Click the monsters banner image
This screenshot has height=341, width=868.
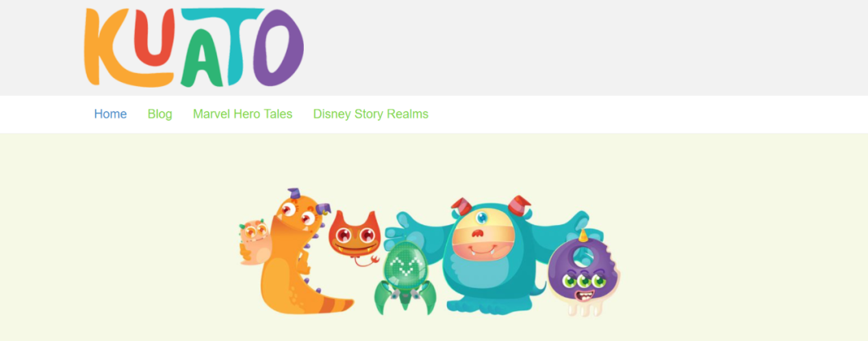430,253
